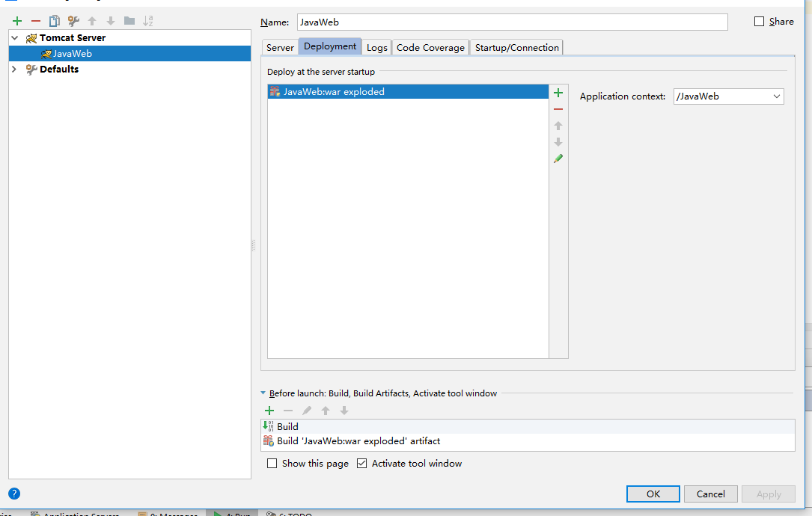Viewport: 812px width, 516px height.
Task: Expand the Defaults tree node
Action: [14, 69]
